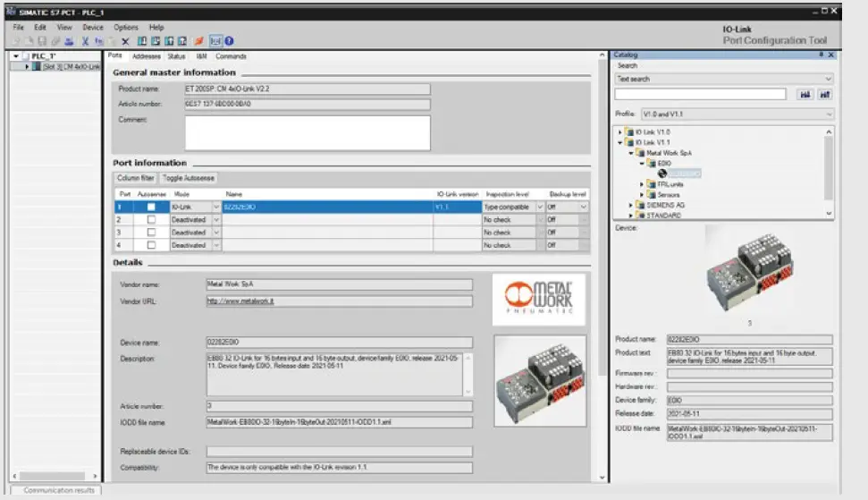Switch to the Addresses tab
The width and height of the screenshot is (868, 500).
146,56
